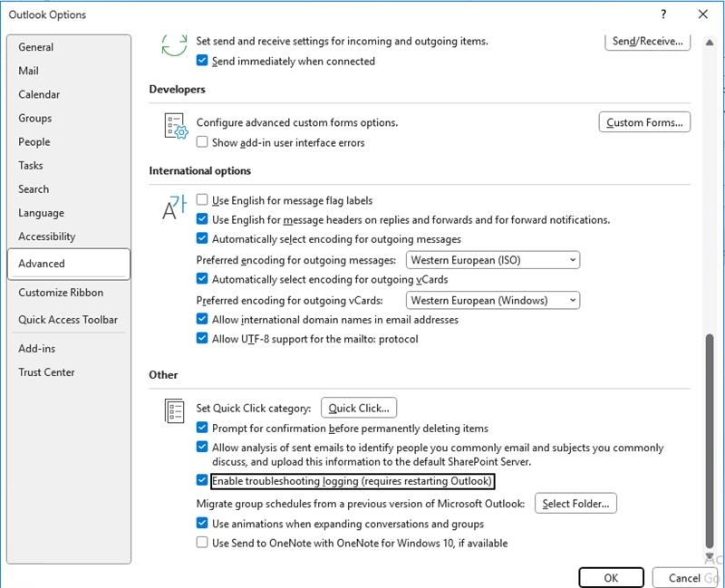
Task: Click the OK button
Action: click(x=613, y=576)
